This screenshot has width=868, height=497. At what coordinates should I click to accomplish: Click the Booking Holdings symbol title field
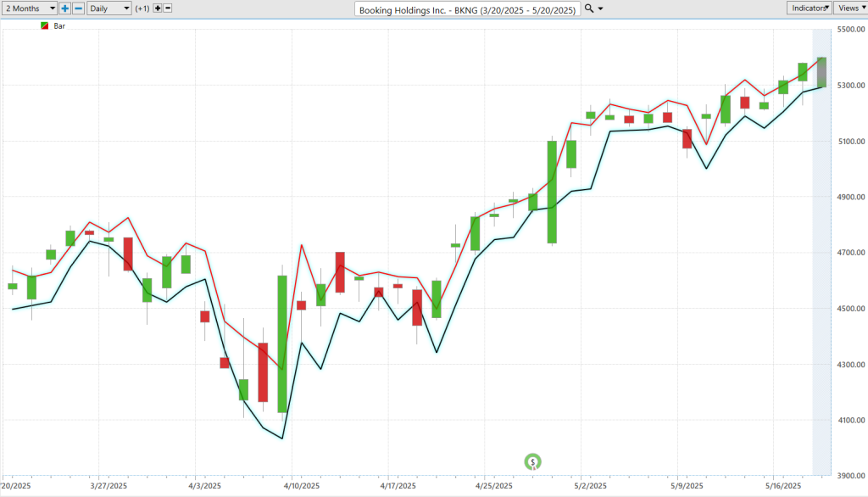click(x=467, y=9)
